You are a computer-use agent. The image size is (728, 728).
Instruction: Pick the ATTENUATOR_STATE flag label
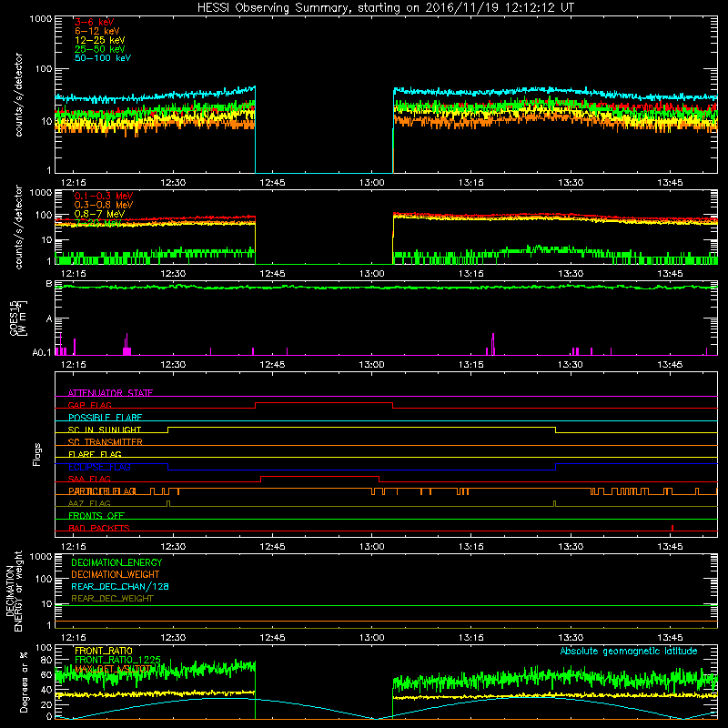[110, 393]
